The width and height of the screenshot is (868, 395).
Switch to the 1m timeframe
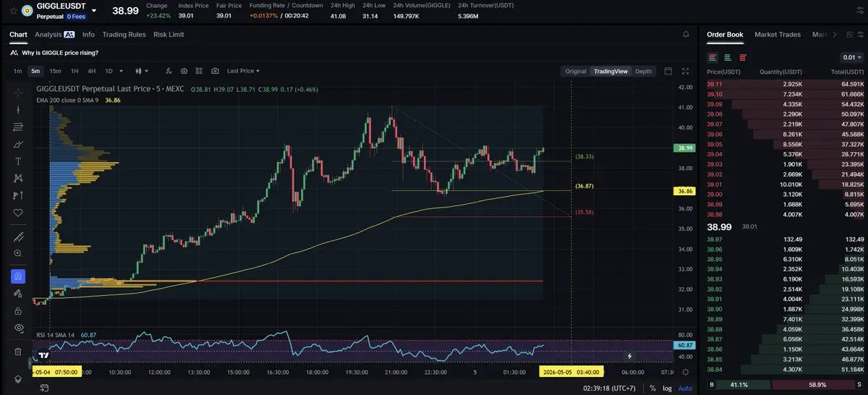17,71
